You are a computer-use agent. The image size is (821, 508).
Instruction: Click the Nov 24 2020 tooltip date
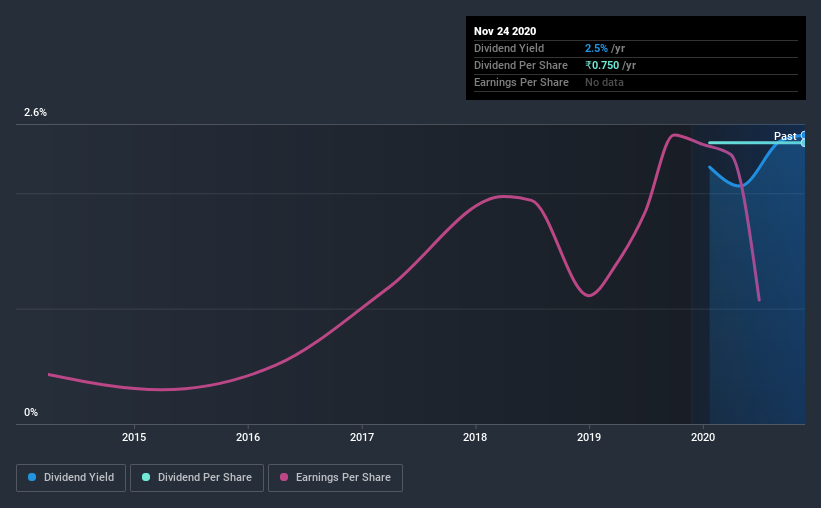[505, 31]
